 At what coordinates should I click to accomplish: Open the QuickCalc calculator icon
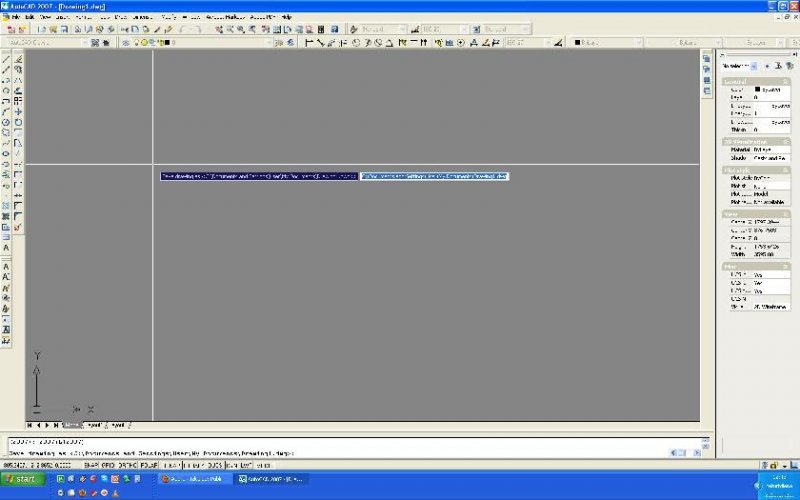(321, 29)
